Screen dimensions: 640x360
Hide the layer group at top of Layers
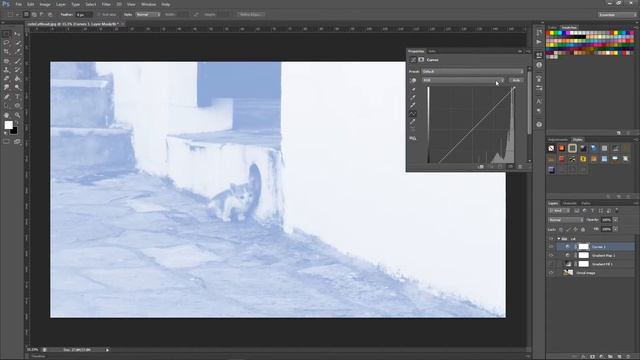(x=551, y=239)
